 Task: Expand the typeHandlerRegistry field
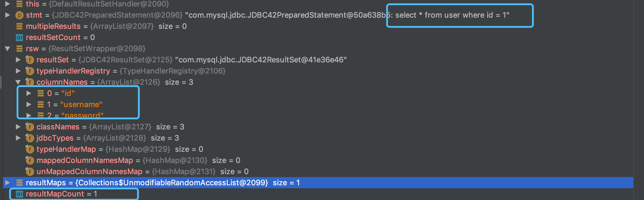click(x=18, y=71)
